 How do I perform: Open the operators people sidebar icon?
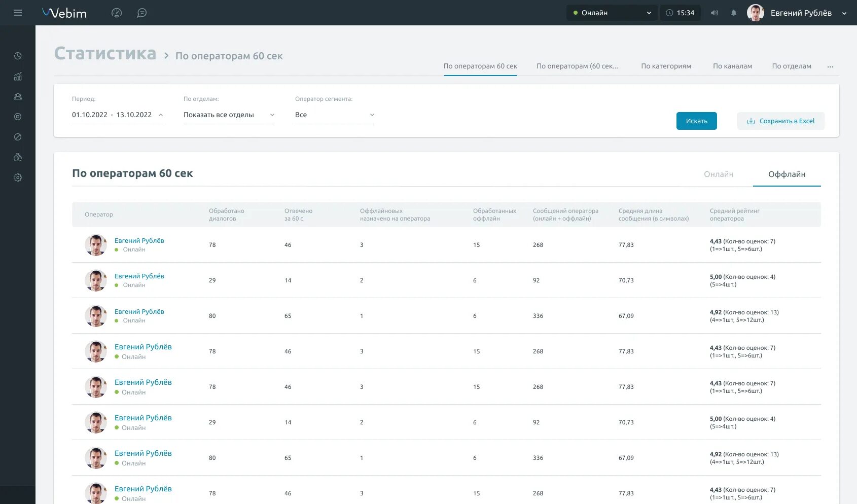[18, 96]
